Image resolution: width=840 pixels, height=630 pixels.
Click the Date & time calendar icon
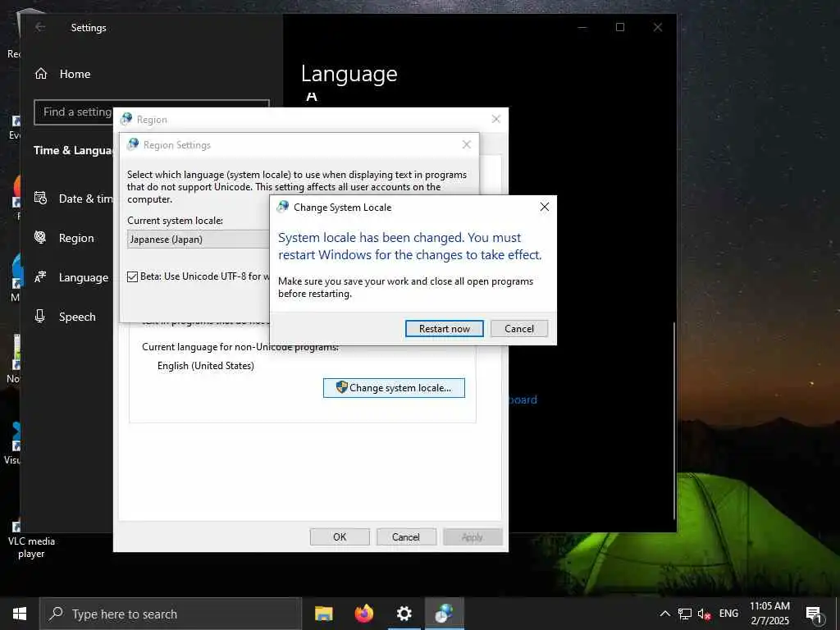click(x=41, y=199)
